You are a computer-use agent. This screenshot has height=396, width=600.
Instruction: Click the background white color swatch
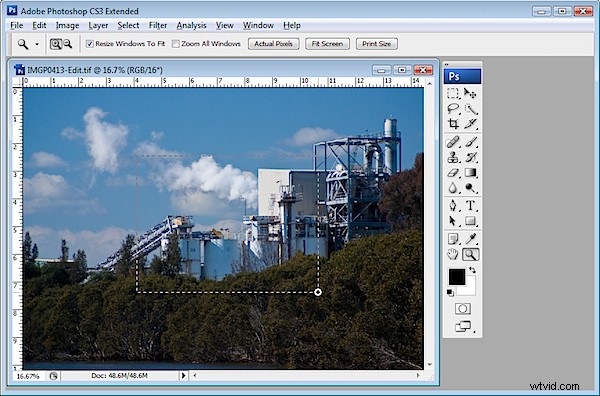(x=471, y=289)
